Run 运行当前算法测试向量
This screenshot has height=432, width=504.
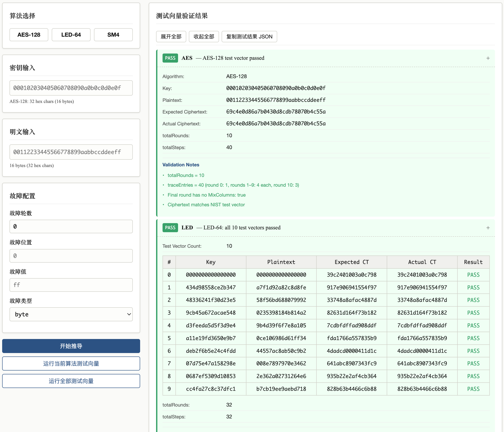[71, 363]
